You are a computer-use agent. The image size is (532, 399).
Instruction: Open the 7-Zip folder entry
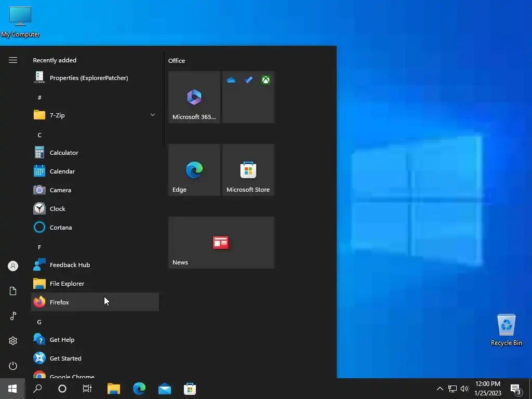95,115
